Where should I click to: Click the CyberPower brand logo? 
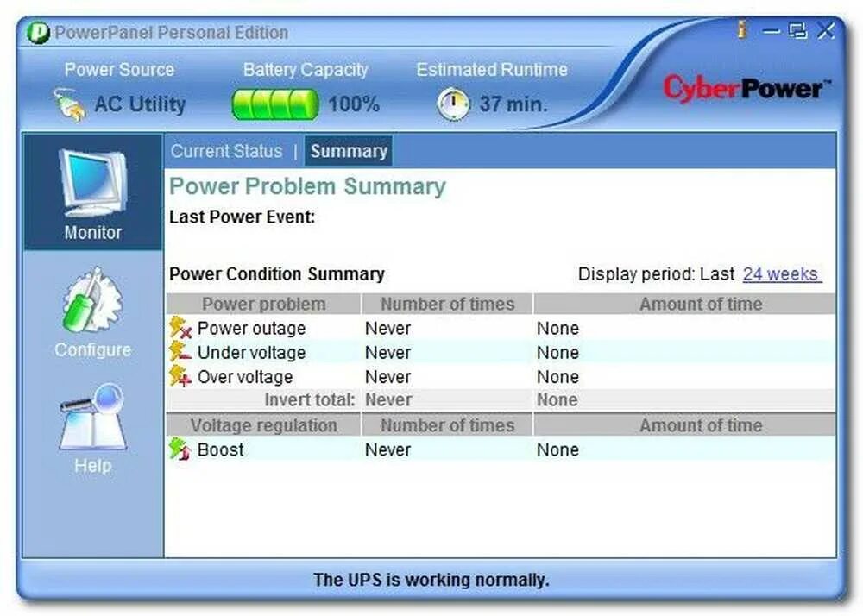pyautogui.click(x=746, y=89)
